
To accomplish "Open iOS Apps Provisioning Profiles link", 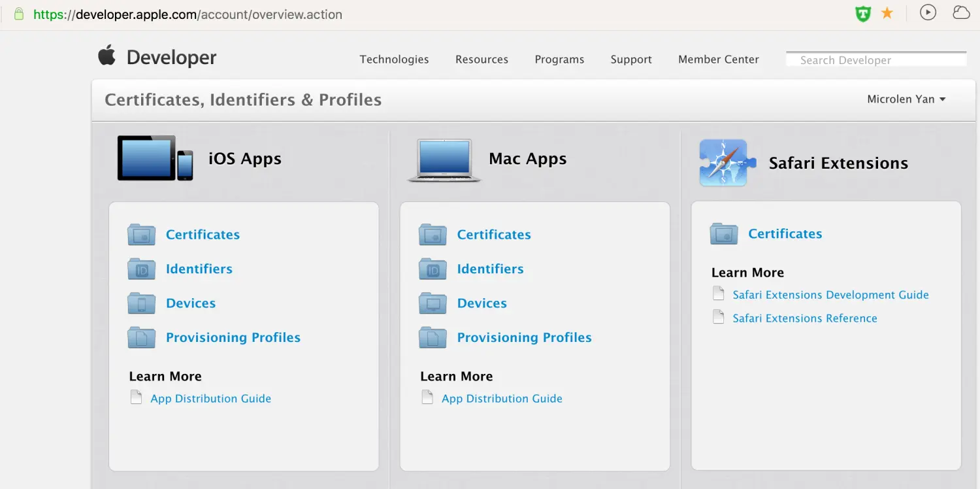I will 233,337.
